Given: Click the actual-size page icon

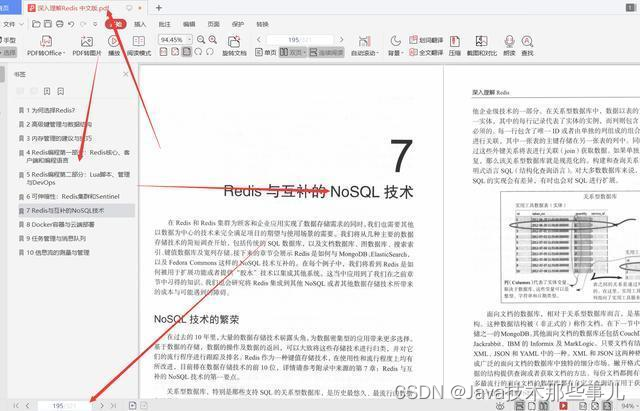Looking at the screenshot, I should point(164,52).
